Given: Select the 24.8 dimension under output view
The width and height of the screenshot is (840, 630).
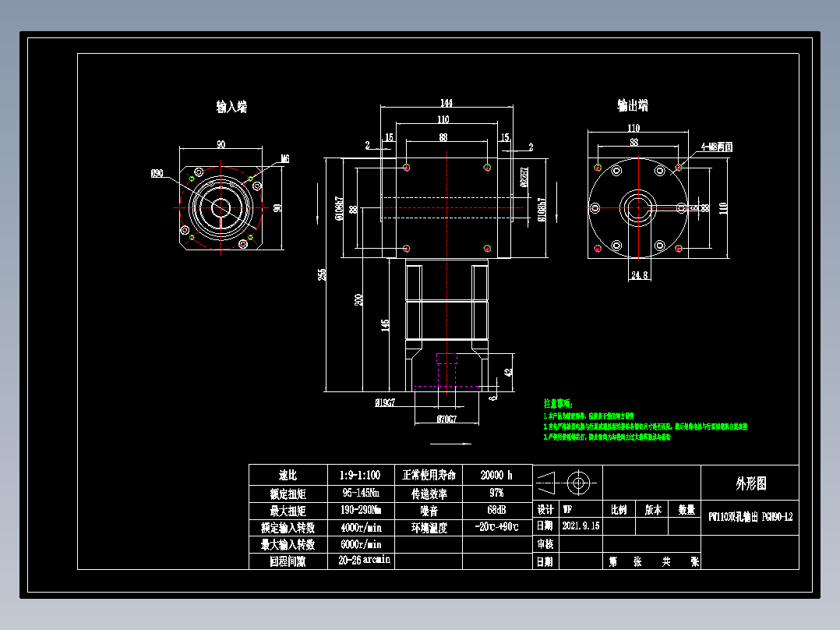Looking at the screenshot, I should [x=641, y=275].
